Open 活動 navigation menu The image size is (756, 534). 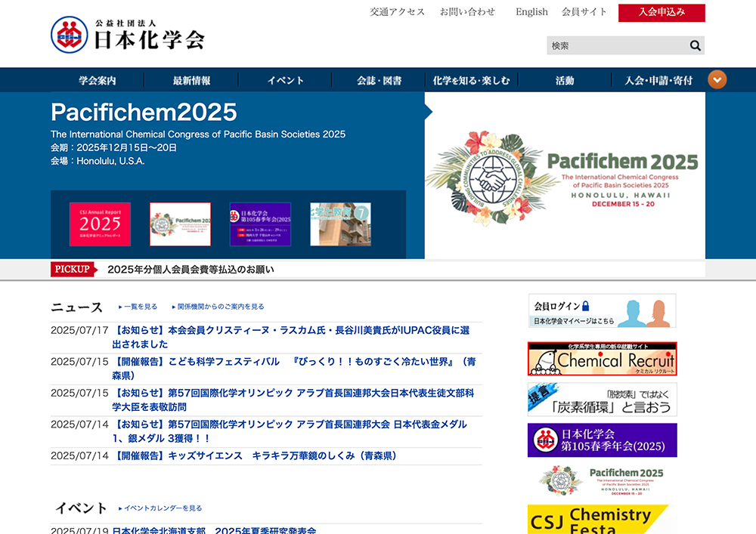[x=565, y=80]
